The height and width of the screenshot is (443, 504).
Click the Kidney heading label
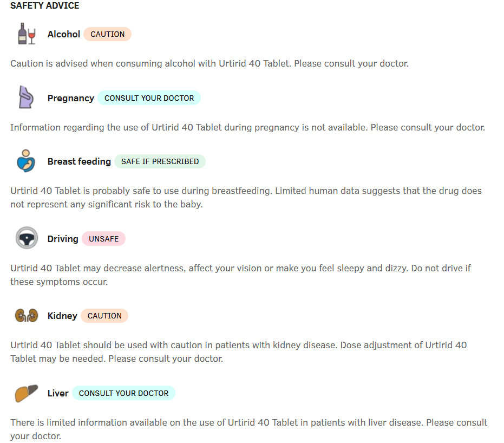click(62, 316)
